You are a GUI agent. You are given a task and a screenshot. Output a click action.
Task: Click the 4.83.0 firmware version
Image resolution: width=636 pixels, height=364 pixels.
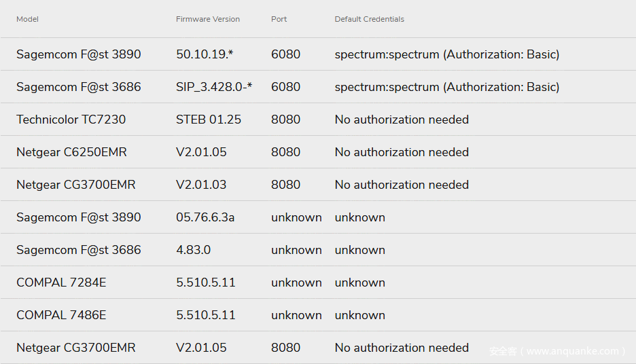click(x=193, y=250)
